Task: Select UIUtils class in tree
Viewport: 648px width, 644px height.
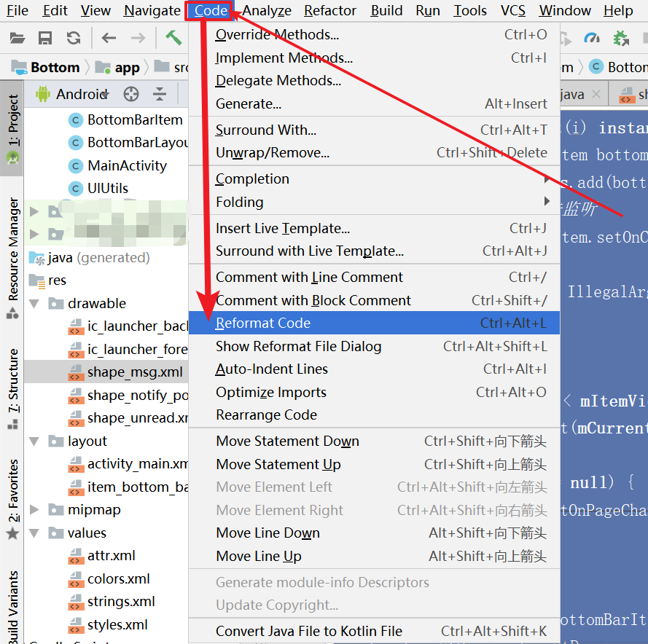Action: point(98,189)
